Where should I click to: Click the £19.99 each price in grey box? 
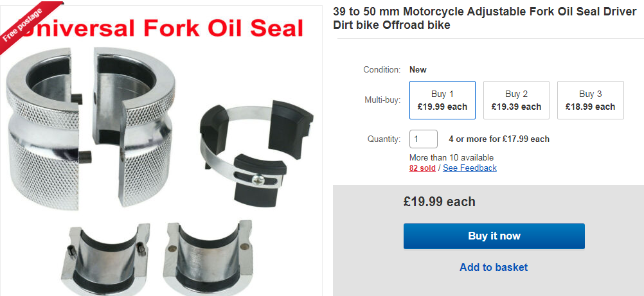click(x=440, y=202)
